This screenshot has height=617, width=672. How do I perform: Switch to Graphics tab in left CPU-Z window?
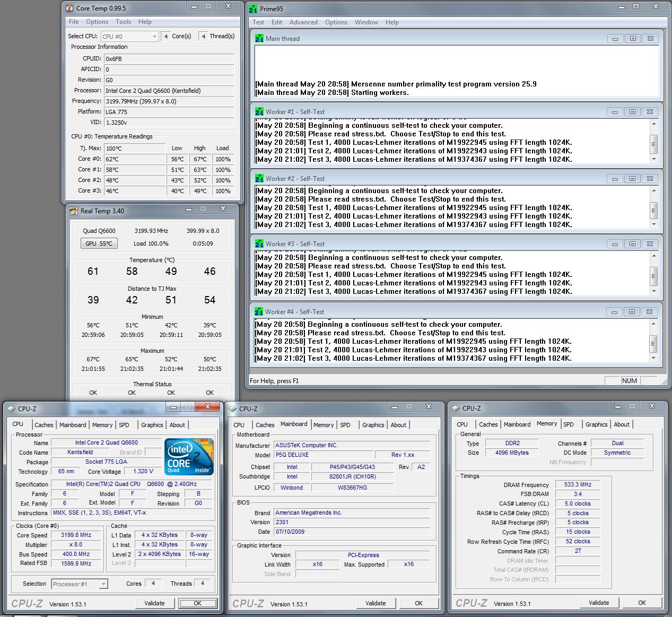click(152, 425)
